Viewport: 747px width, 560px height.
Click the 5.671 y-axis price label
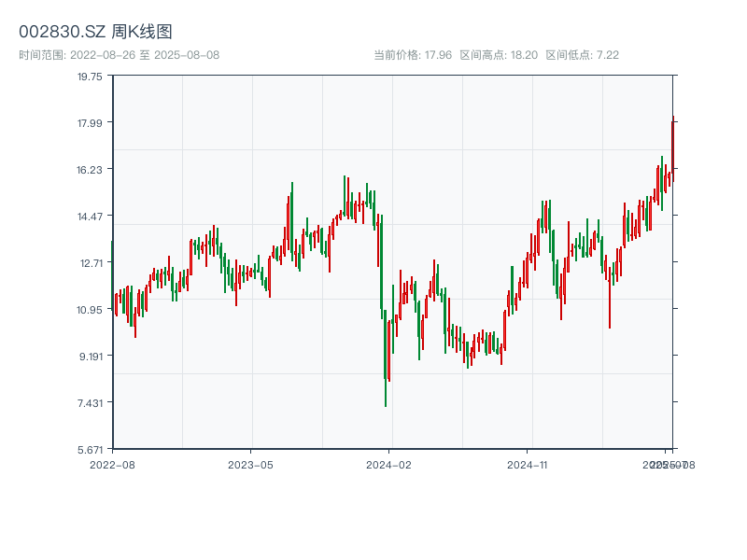click(90, 449)
